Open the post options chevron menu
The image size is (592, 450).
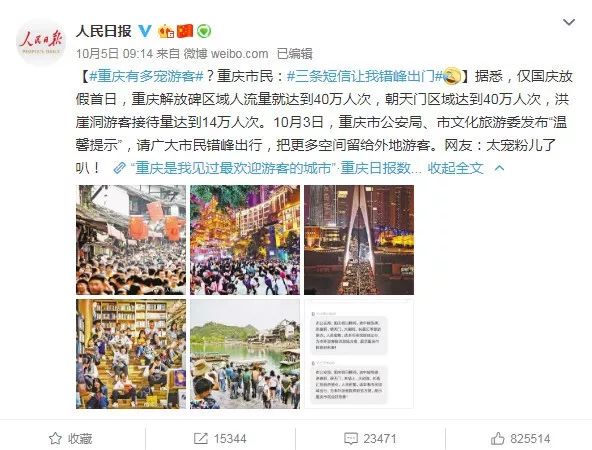pyautogui.click(x=569, y=22)
